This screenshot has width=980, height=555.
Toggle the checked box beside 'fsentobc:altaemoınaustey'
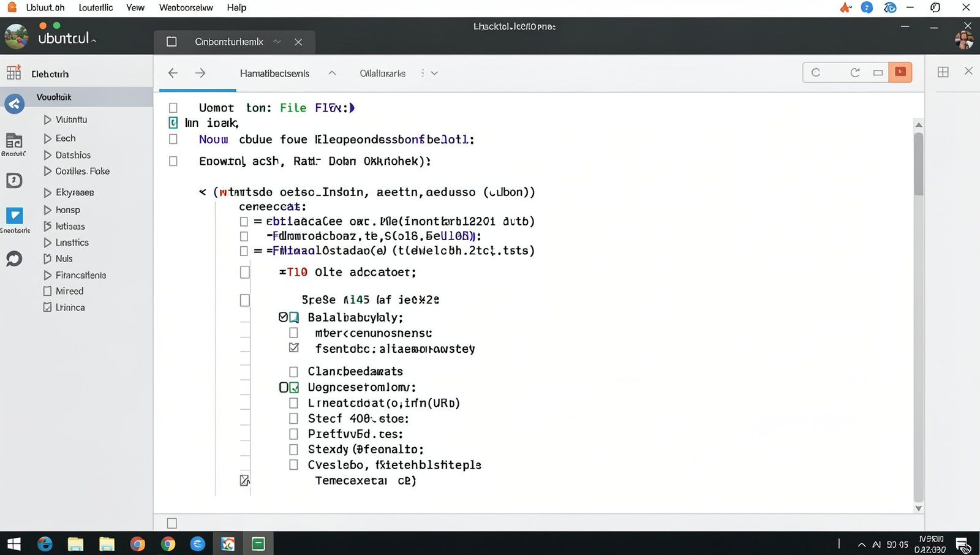294,348
